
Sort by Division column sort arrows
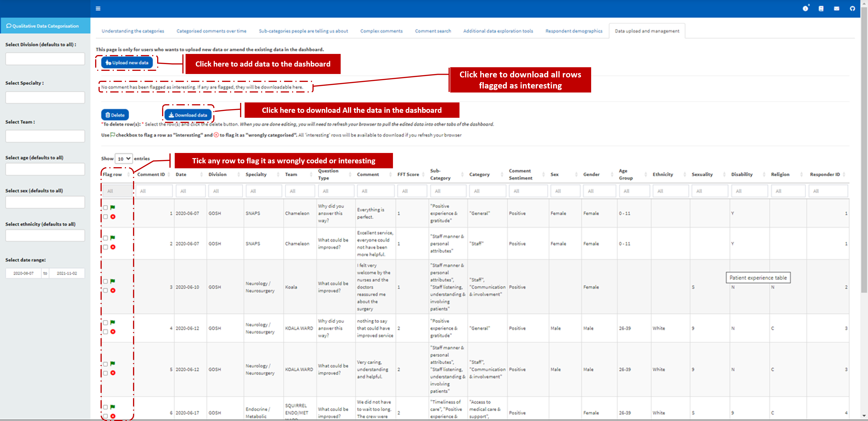(239, 175)
